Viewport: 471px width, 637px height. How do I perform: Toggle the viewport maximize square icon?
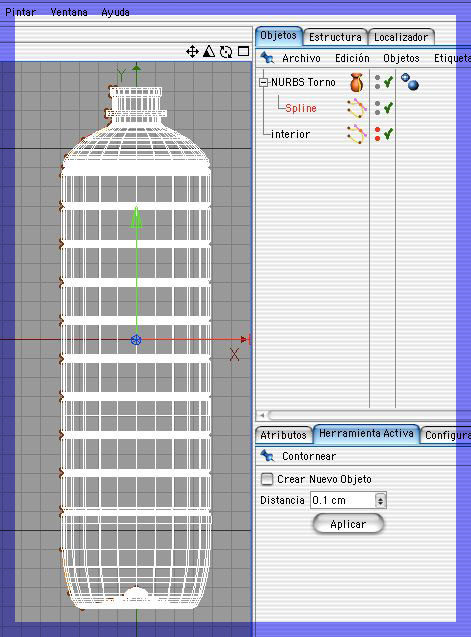click(243, 51)
